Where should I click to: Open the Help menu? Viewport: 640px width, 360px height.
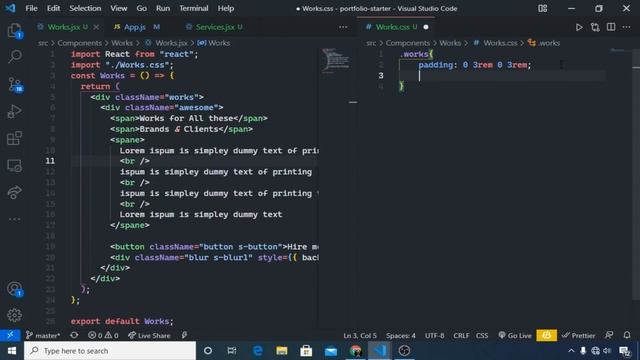click(x=226, y=8)
